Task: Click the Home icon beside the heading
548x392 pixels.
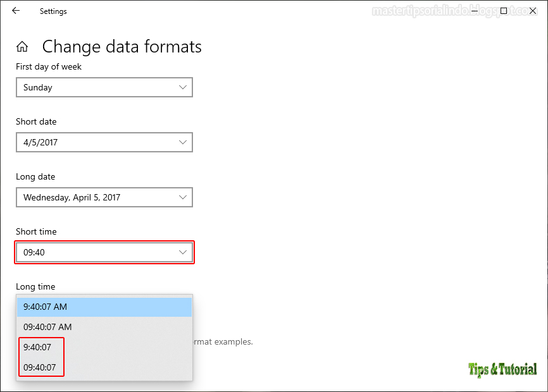Action: (22, 46)
